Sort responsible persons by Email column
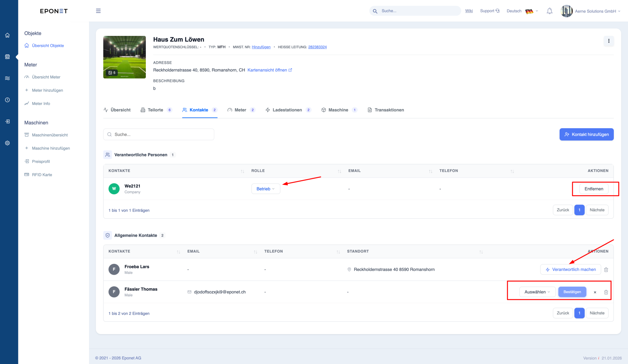This screenshot has width=628, height=364. (431, 171)
